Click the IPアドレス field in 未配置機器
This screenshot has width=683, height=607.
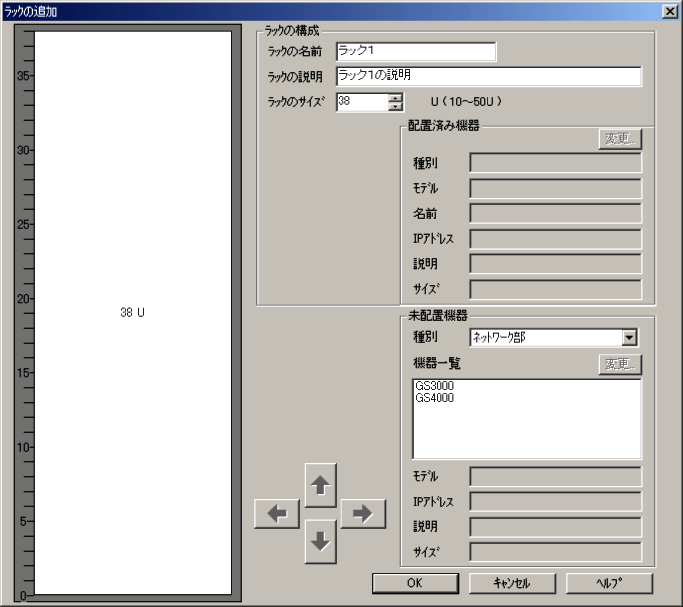coord(555,502)
